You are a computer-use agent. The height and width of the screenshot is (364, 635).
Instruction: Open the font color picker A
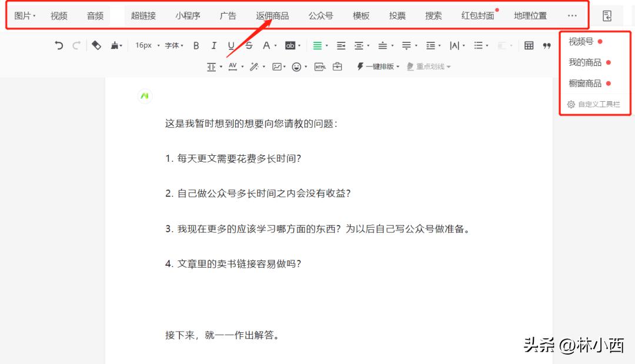click(267, 45)
